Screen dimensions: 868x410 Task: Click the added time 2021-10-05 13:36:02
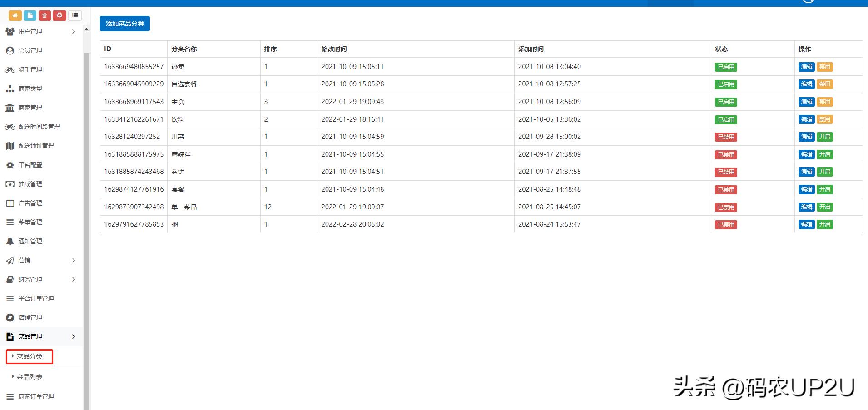[x=550, y=119]
